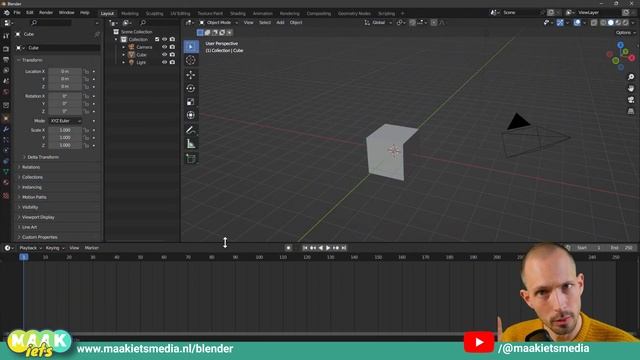Open the timeline Marker menu
The image size is (640, 360).
coord(91,248)
